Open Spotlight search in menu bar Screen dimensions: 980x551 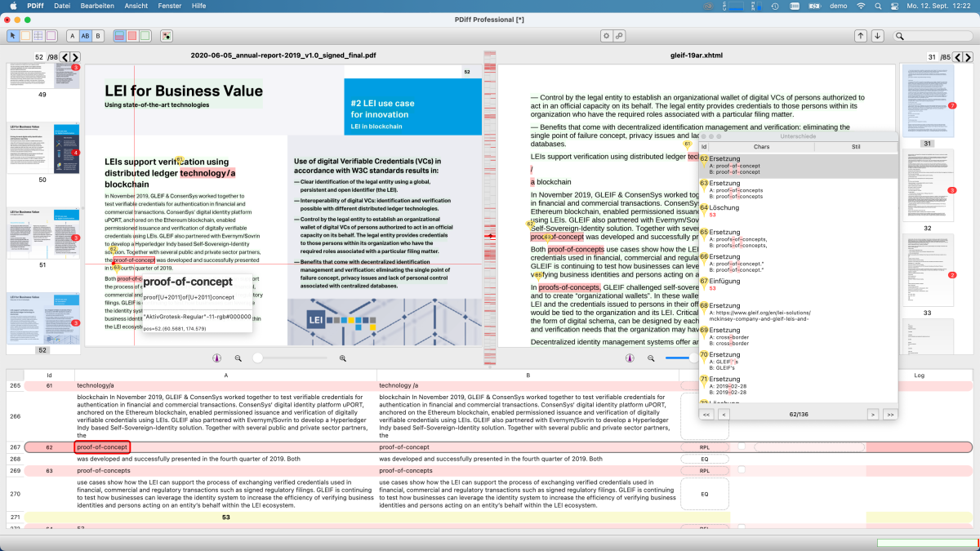point(878,6)
